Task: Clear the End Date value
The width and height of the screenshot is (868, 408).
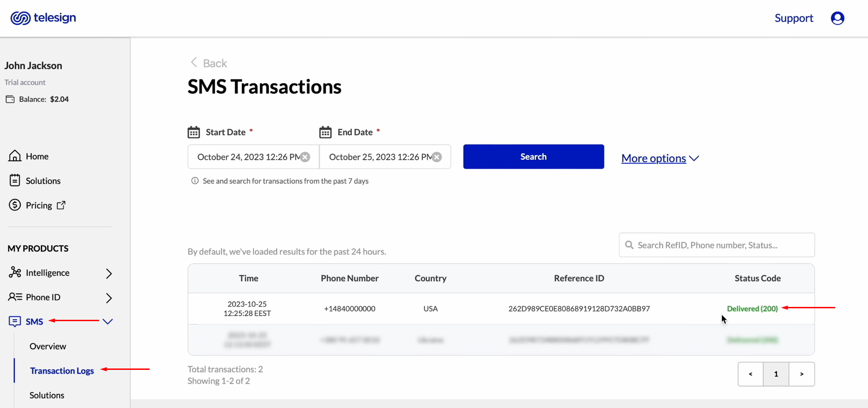Action: tap(437, 157)
